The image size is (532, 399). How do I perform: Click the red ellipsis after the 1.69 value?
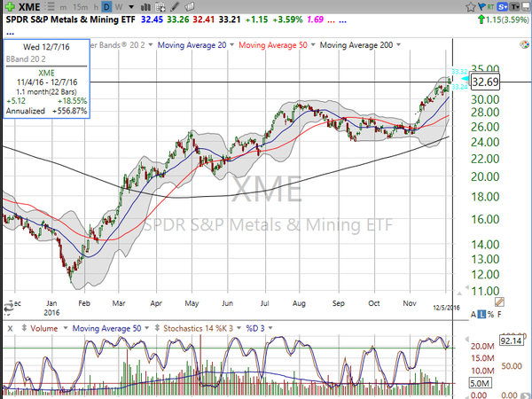pyautogui.click(x=331, y=21)
